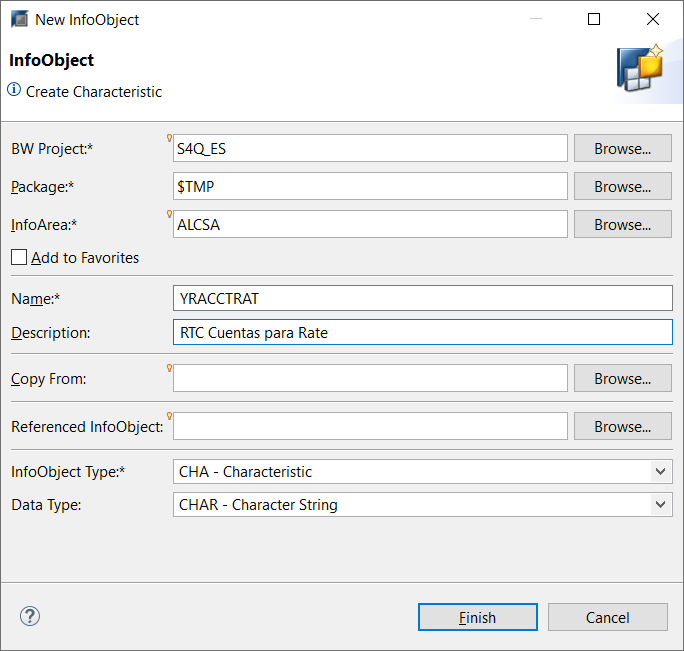Click content assist bulb beside BW Project

coord(170,139)
